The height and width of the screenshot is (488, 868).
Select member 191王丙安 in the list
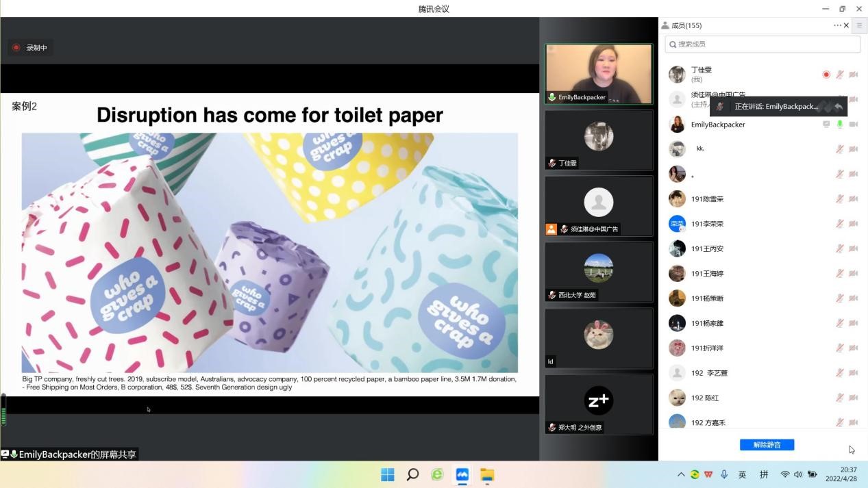click(x=762, y=248)
